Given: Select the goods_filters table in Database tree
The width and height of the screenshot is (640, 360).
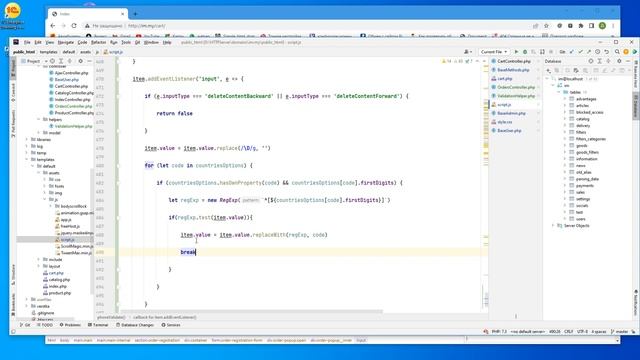Looking at the screenshot, I should coord(587,152).
